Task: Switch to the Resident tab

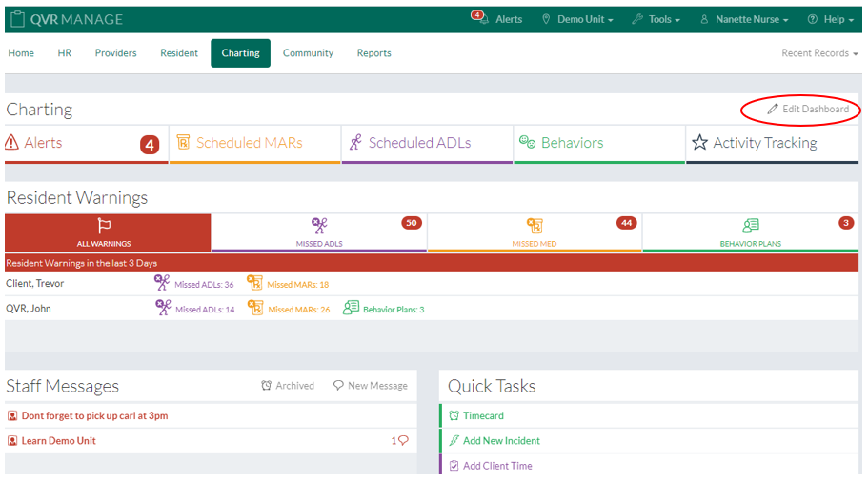Action: point(179,53)
